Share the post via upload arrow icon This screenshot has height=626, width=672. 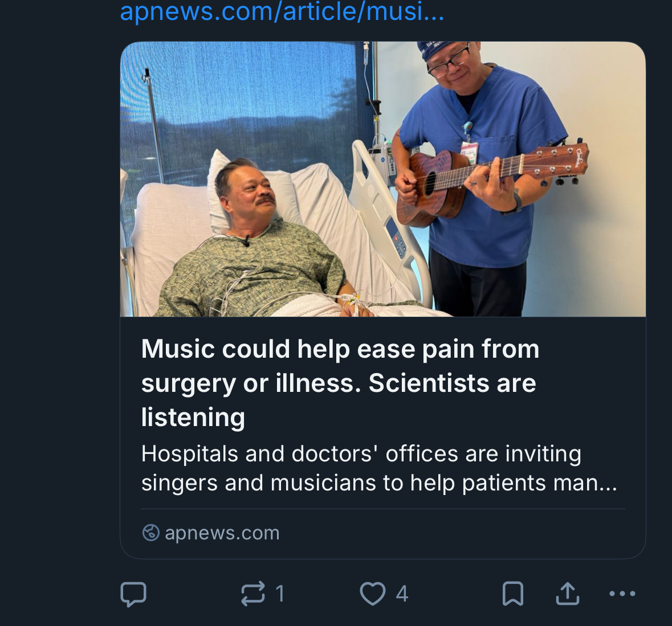pyautogui.click(x=567, y=594)
